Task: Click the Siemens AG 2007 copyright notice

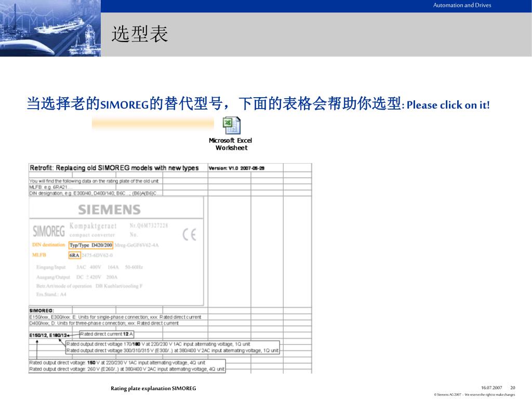Action: pyautogui.click(x=474, y=395)
